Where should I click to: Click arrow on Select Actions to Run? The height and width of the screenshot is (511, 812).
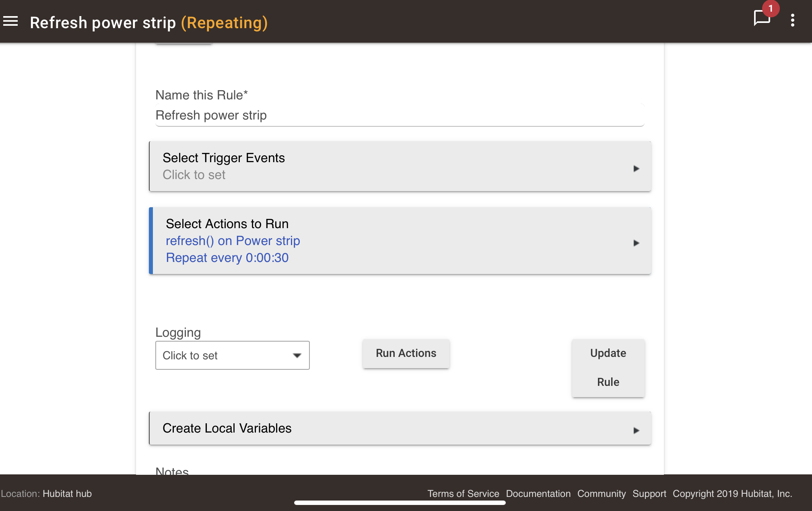[x=636, y=243]
